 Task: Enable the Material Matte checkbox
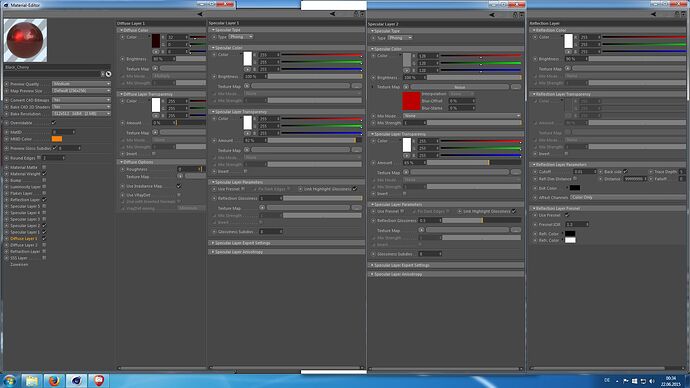click(44, 167)
